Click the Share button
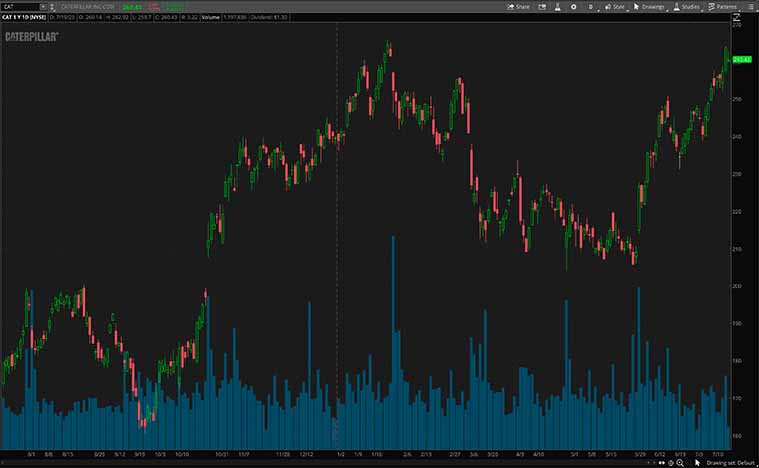The image size is (759, 468). 518,6
